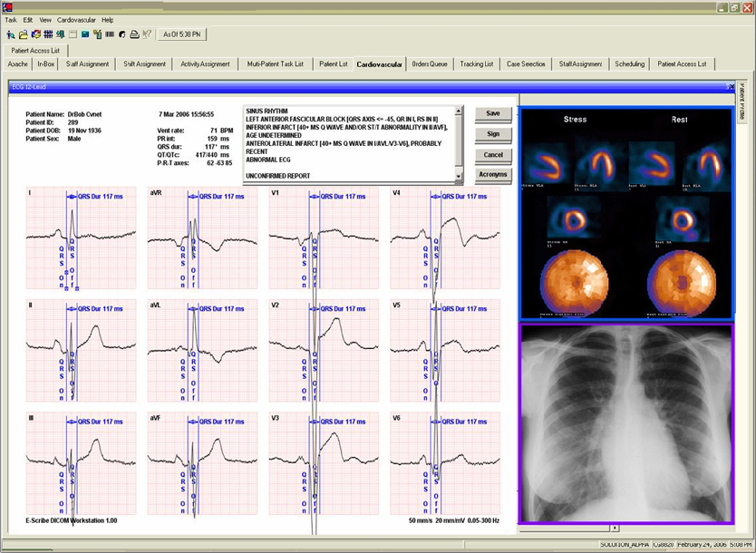Refresh using the As Of 5:38 PM button

tap(181, 34)
